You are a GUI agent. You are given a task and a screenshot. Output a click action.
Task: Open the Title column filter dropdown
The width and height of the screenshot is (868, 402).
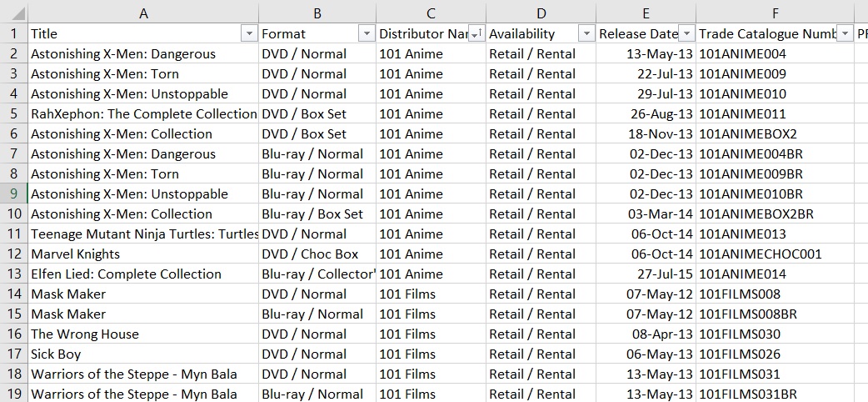[x=248, y=33]
